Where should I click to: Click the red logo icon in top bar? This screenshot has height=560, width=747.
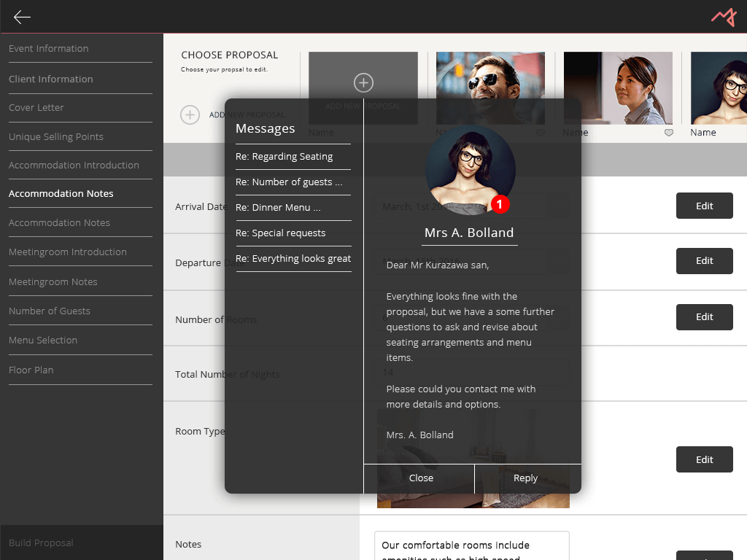tap(724, 17)
